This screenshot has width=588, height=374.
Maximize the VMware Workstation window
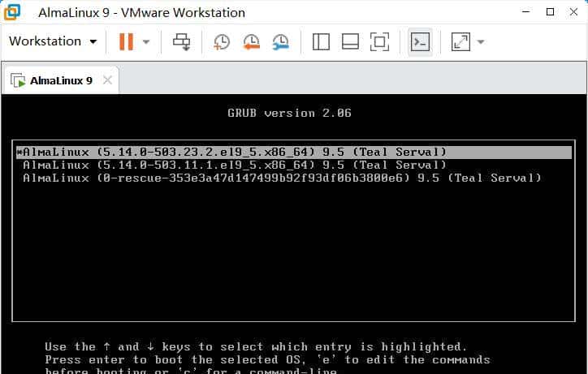[550, 11]
